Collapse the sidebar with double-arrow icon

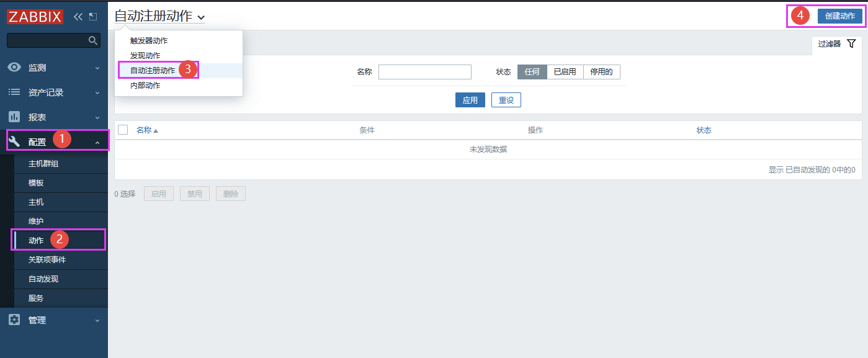pos(78,17)
